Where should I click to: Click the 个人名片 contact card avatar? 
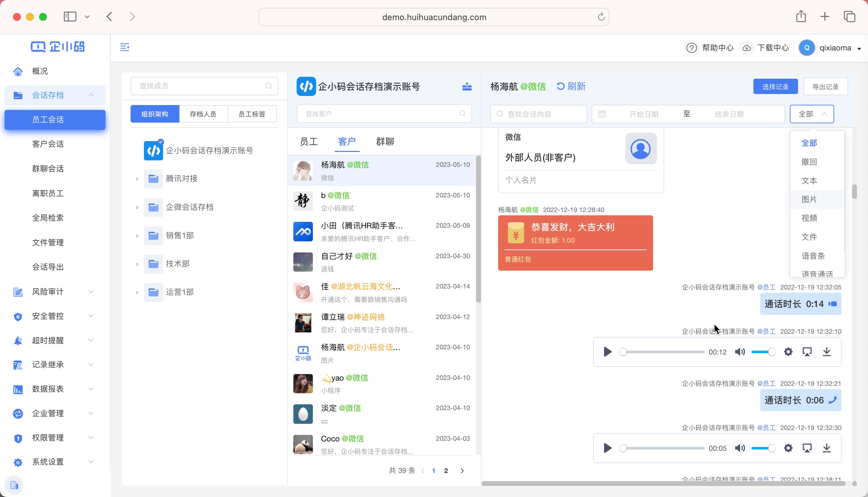point(641,149)
